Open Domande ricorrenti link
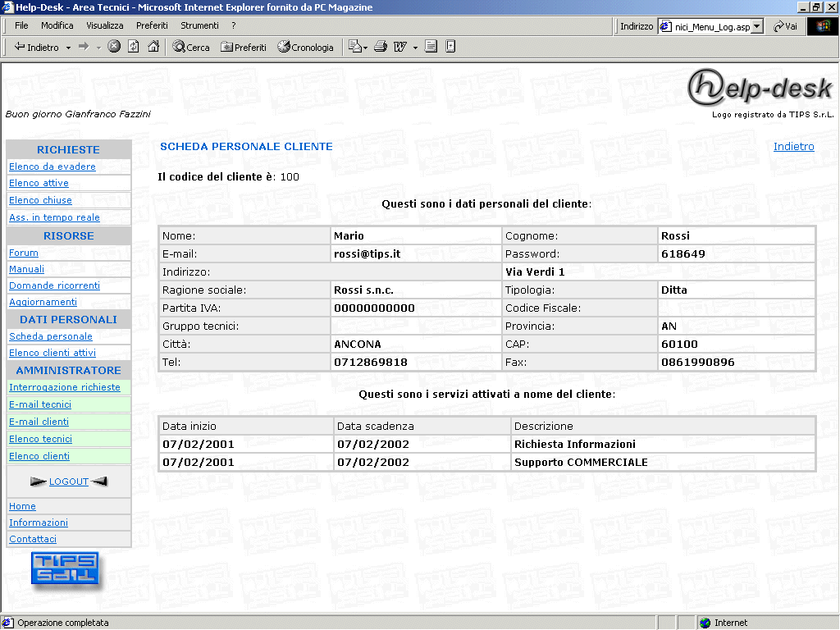 (55, 285)
